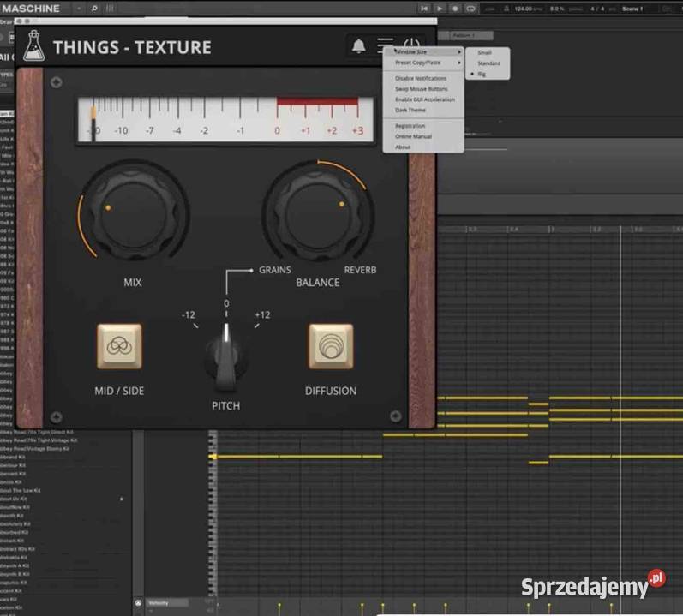Toggle the plugin power bypass icon

click(411, 44)
